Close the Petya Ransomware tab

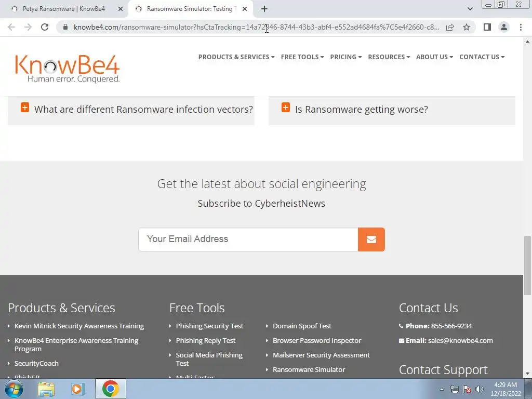[x=121, y=9]
